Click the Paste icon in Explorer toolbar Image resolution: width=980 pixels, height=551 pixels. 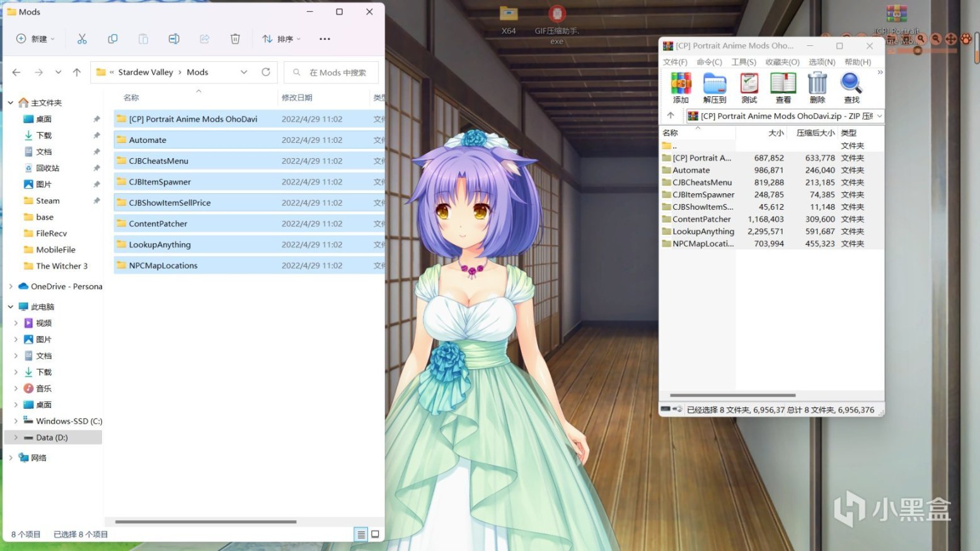(x=143, y=39)
